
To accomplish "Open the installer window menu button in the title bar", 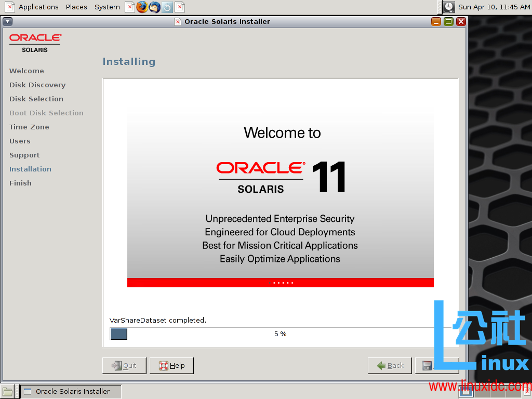I will [x=7, y=22].
